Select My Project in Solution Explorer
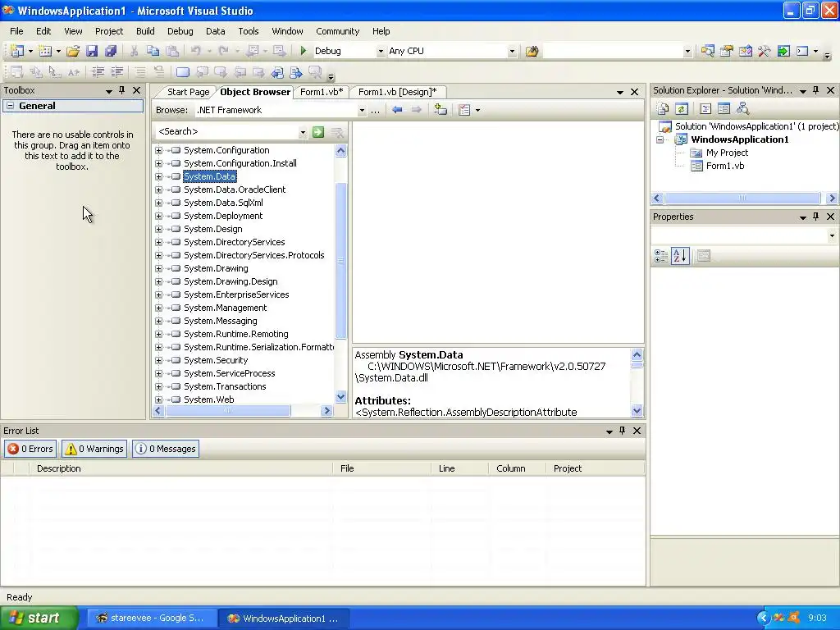The image size is (840, 630). (x=727, y=153)
